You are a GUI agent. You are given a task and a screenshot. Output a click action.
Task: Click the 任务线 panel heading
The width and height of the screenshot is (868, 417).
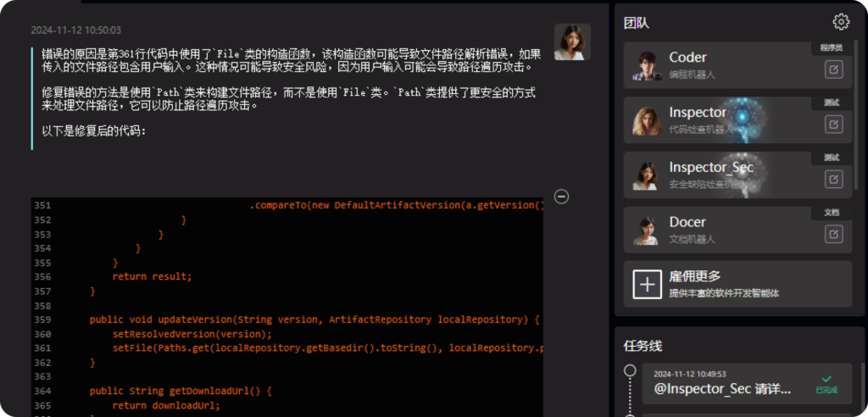(642, 346)
